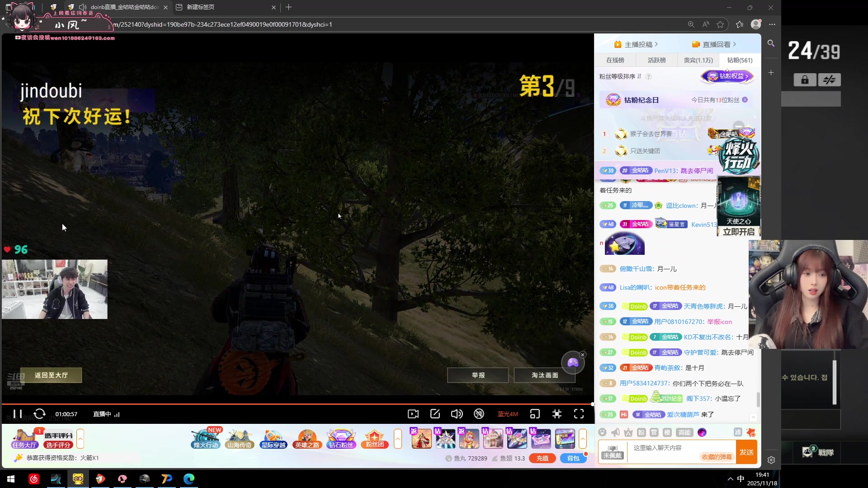Toggle the danmaku bullet comments off
Image resolution: width=868 pixels, height=488 pixels.
479,414
